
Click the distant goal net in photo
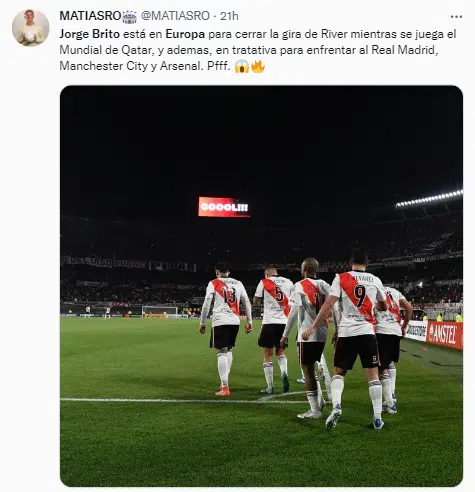pos(160,312)
